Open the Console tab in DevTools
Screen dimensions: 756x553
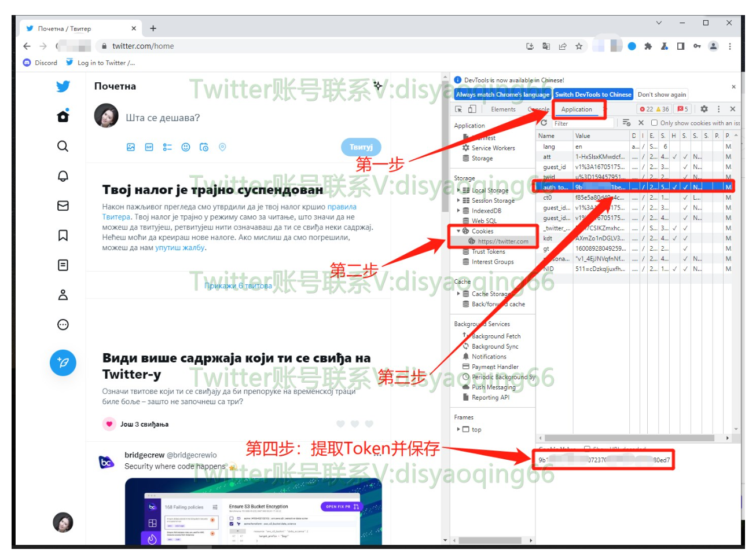tap(539, 109)
